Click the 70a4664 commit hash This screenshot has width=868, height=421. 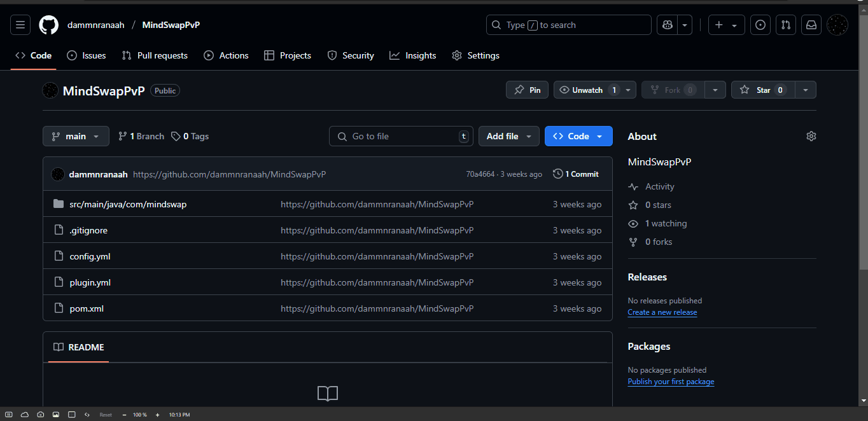[x=480, y=174]
